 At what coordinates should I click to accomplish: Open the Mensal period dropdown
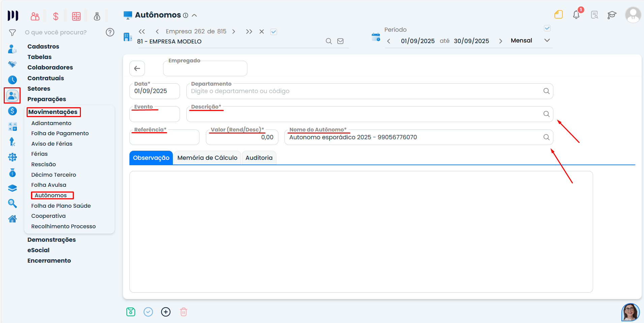tap(547, 40)
